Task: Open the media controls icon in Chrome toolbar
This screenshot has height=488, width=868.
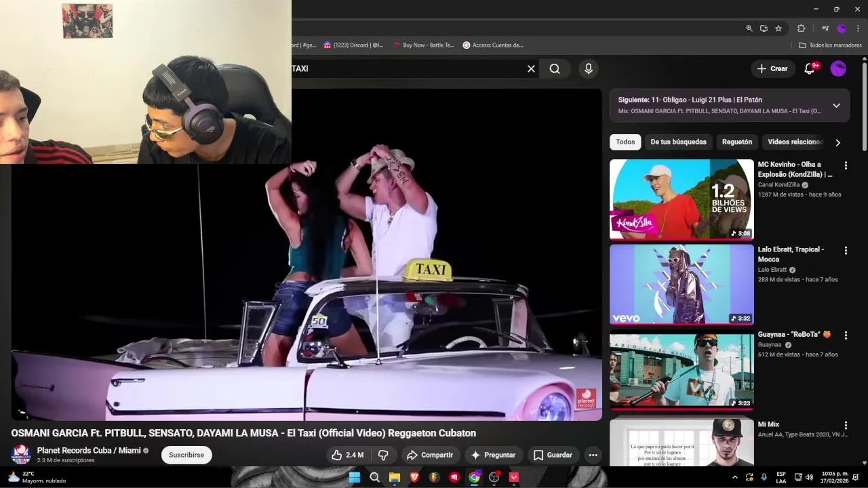Action: click(825, 28)
